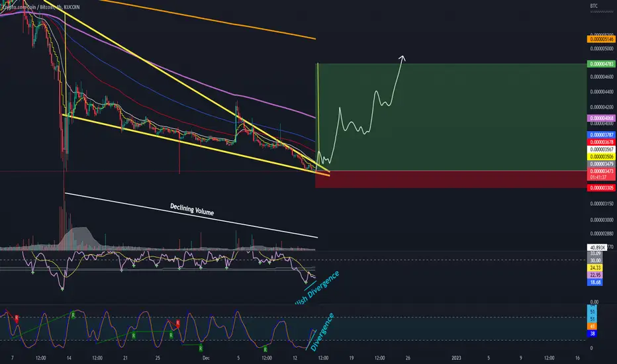Image resolution: width=617 pixels, height=364 pixels.
Task: Select the green long-position profit zone
Action: (451, 117)
